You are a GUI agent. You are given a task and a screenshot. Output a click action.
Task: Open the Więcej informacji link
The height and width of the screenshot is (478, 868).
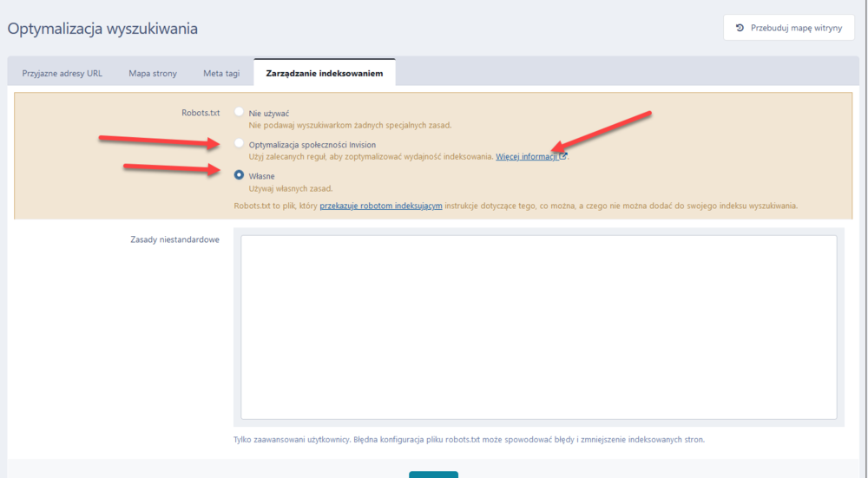click(x=526, y=157)
